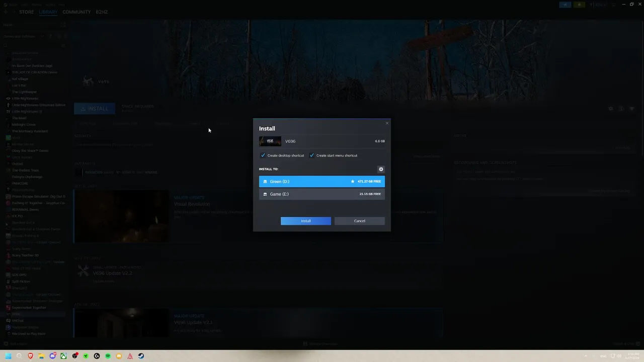
Task: Click V696 Update V2.1 news item
Action: point(193,322)
